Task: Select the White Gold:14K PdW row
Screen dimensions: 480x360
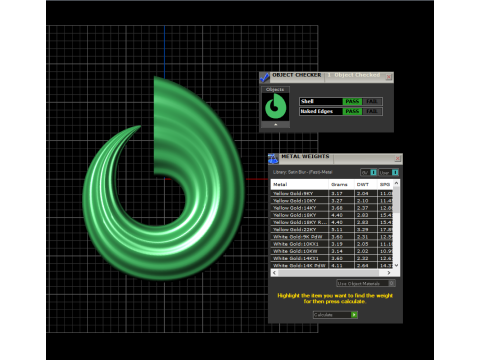Action: [332, 265]
